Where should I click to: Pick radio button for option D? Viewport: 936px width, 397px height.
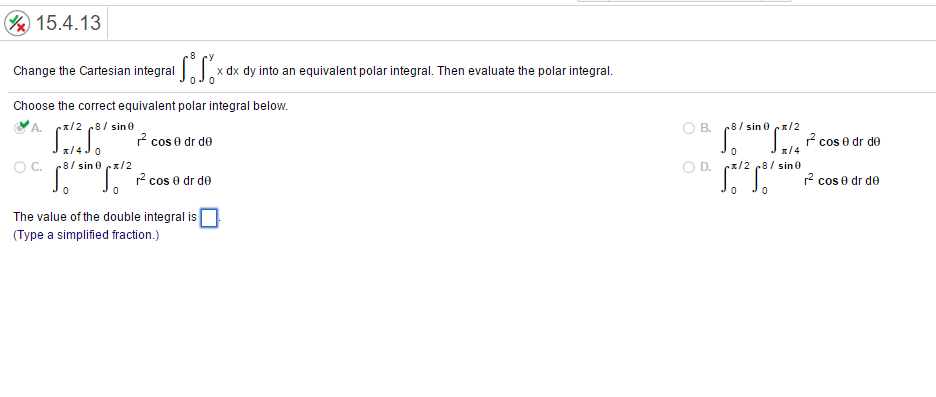[x=689, y=167]
